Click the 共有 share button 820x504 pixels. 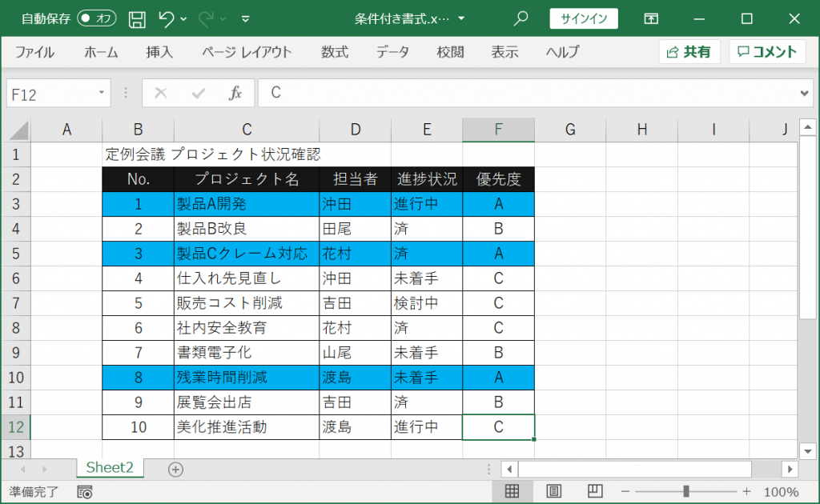pyautogui.click(x=689, y=52)
